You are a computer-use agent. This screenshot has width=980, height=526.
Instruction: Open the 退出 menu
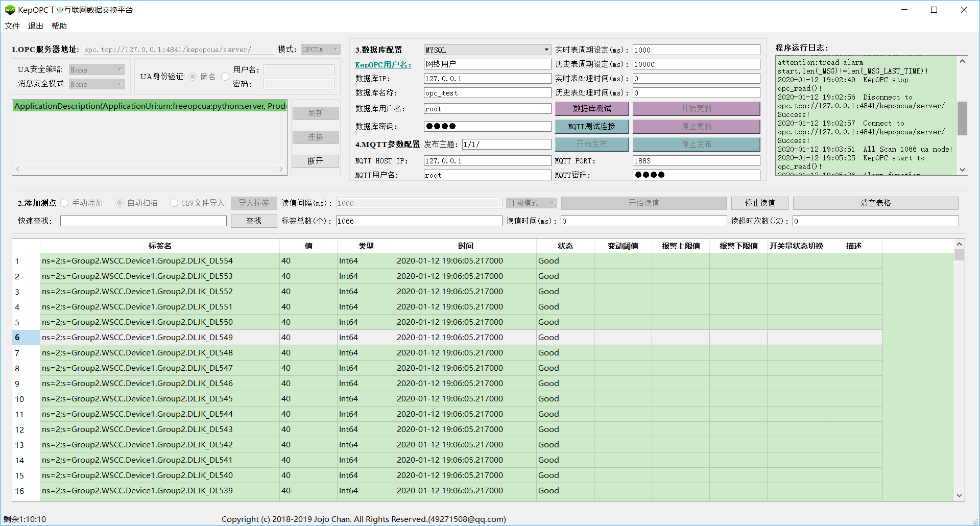point(36,26)
